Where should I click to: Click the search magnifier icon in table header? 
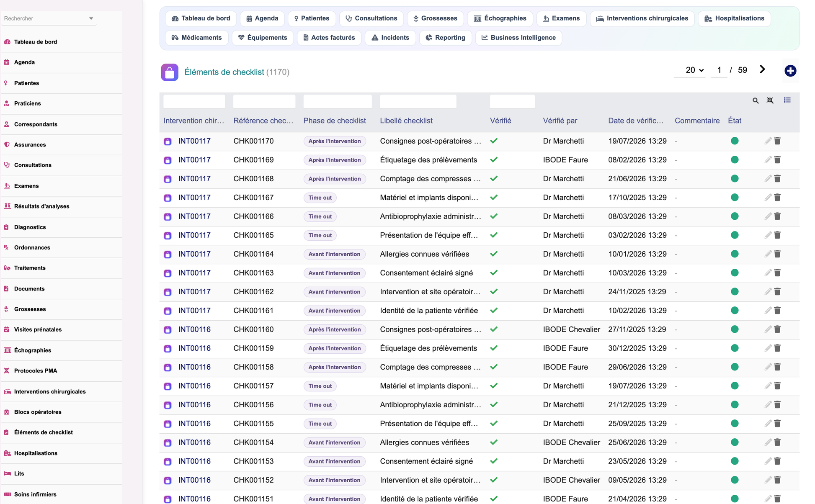(x=756, y=100)
